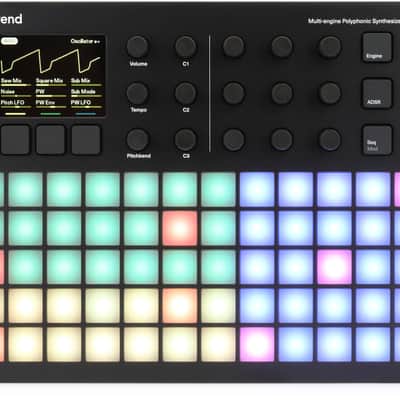Tap the green pad directly right of the red pad
This screenshot has width=400, height=400.
click(x=218, y=228)
